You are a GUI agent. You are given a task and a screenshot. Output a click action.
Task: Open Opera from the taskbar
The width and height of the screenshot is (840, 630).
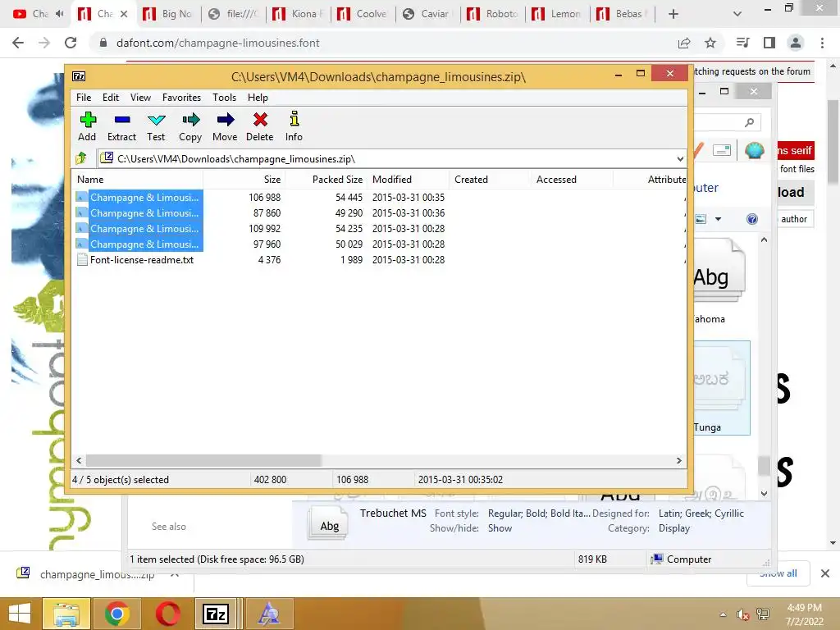pyautogui.click(x=167, y=614)
